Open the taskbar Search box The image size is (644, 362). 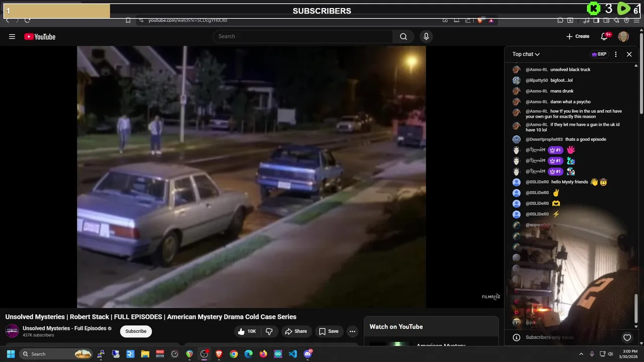point(57,354)
